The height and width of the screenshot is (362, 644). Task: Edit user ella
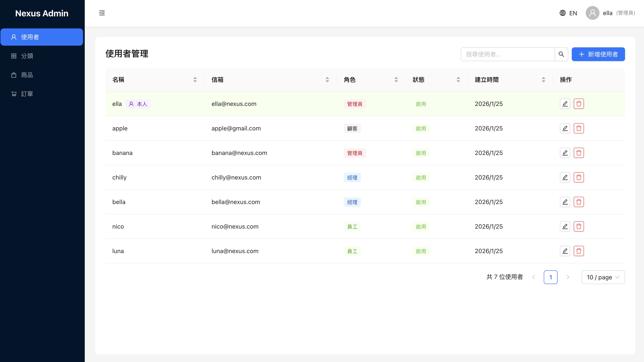tap(565, 104)
